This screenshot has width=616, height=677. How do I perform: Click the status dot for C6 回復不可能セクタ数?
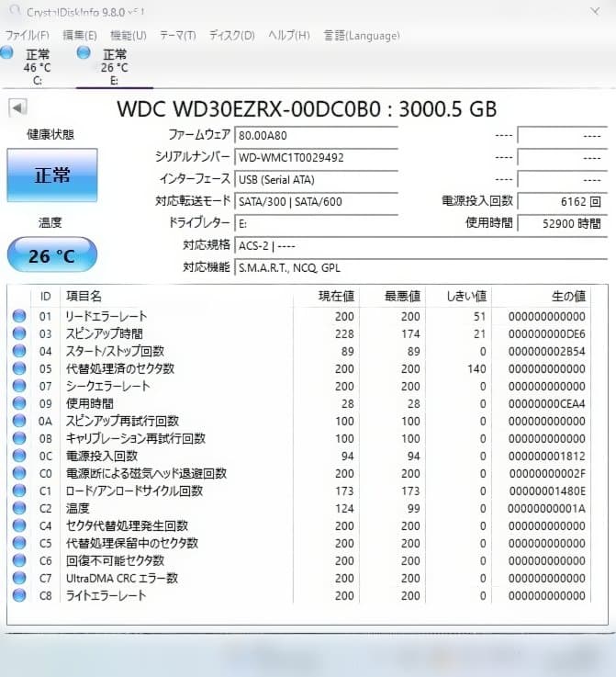[19, 560]
